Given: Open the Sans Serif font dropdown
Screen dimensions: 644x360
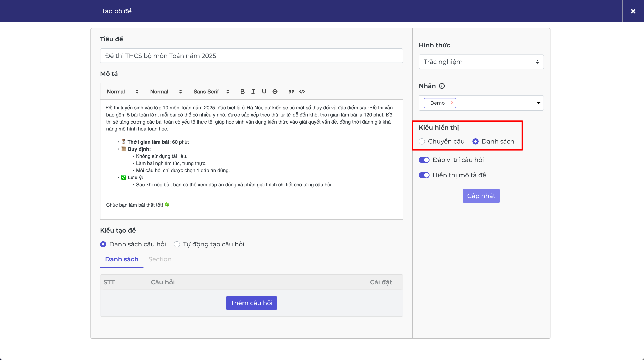Looking at the screenshot, I should coord(211,92).
